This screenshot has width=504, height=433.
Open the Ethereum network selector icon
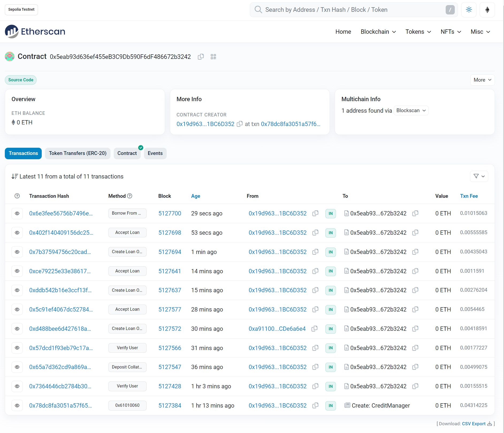click(487, 10)
